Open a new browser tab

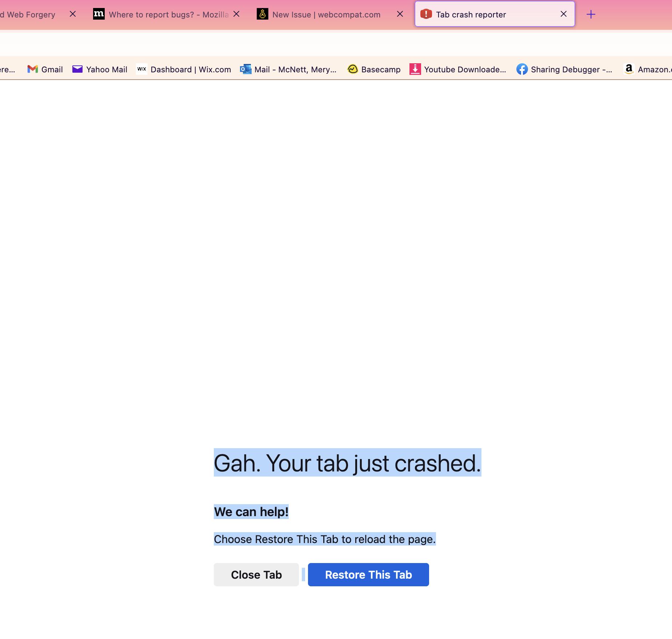[591, 14]
